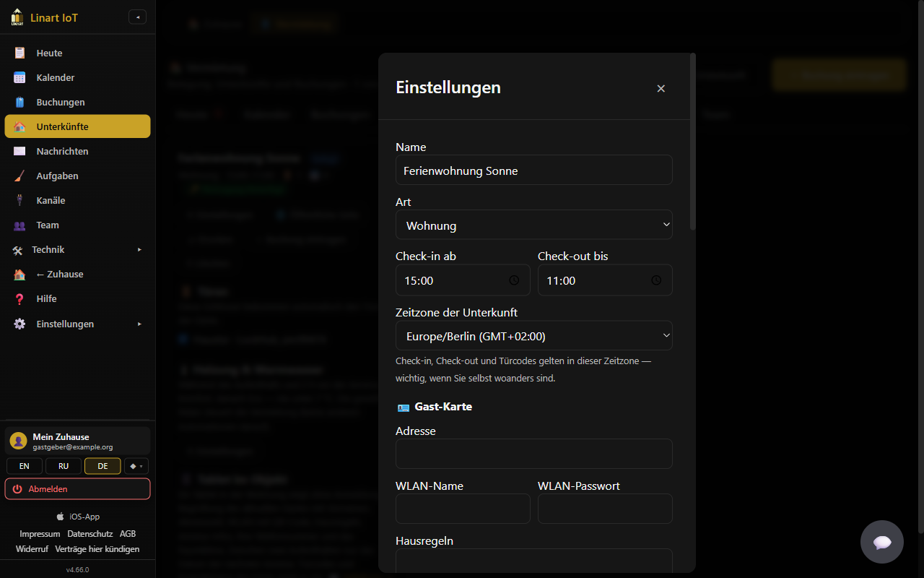924x578 pixels.
Task: Focus the WLAN-Passwort field
Action: 605,509
